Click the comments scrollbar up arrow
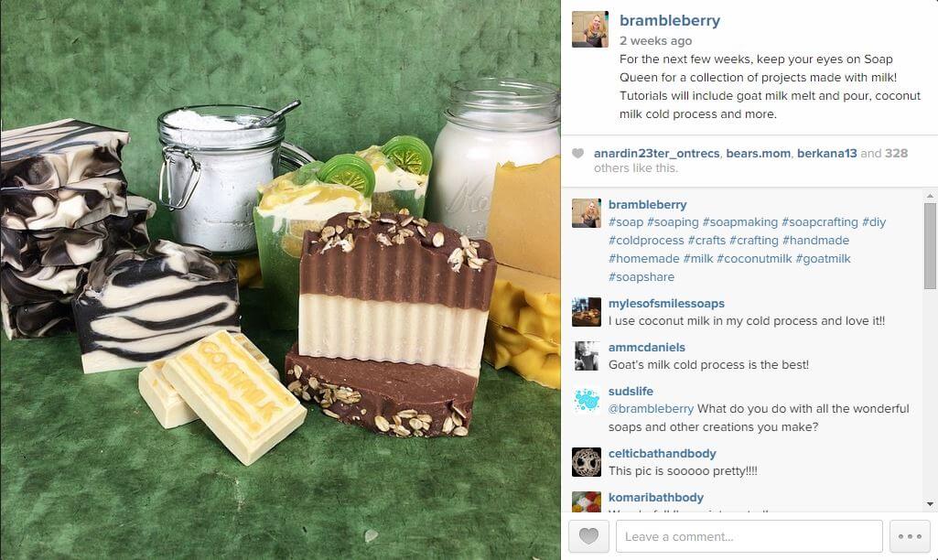 tap(931, 196)
